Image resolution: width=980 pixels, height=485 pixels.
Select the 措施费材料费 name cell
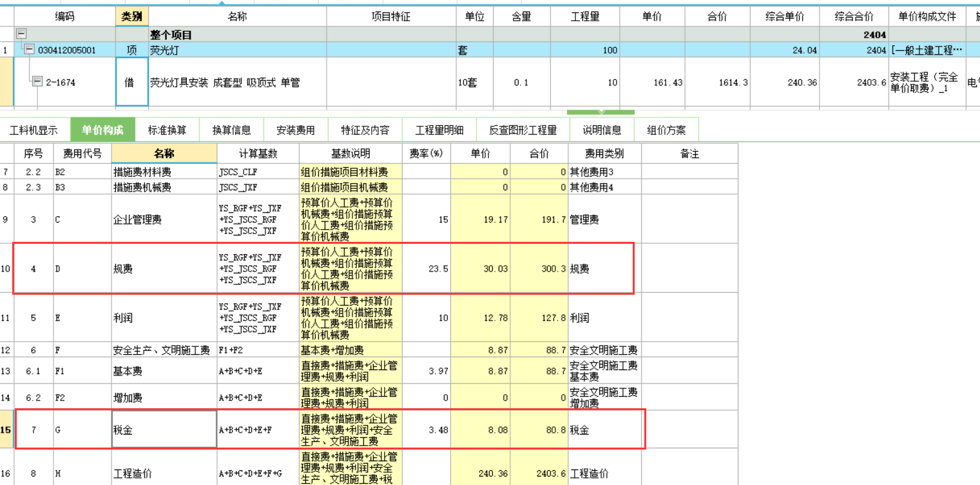(x=164, y=172)
